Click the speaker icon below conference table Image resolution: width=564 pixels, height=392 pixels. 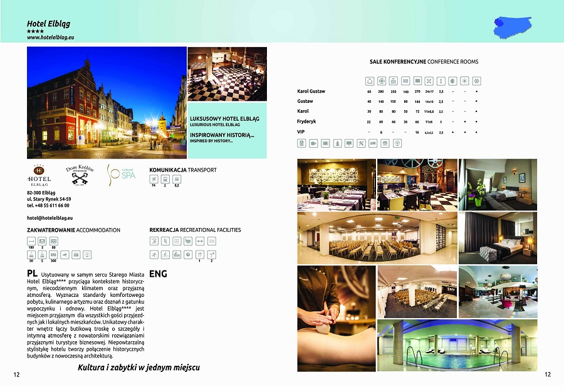pos(302,143)
